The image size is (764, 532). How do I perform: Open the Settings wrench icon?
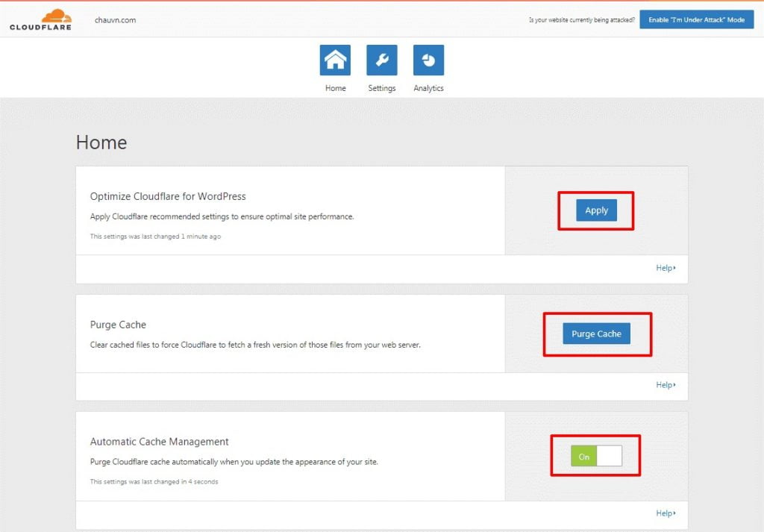coord(381,60)
